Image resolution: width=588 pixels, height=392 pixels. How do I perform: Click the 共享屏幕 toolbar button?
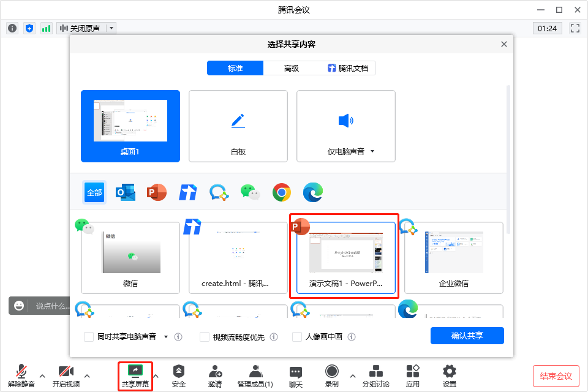click(135, 376)
